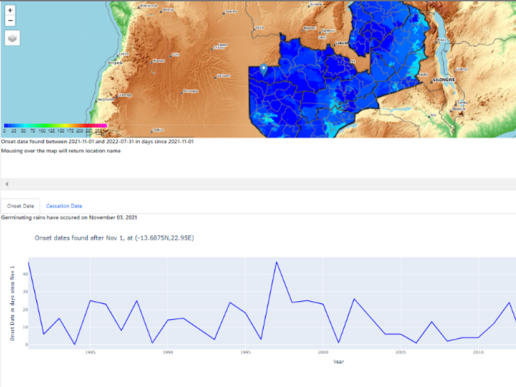Click the chart title with coordinates

point(114,238)
